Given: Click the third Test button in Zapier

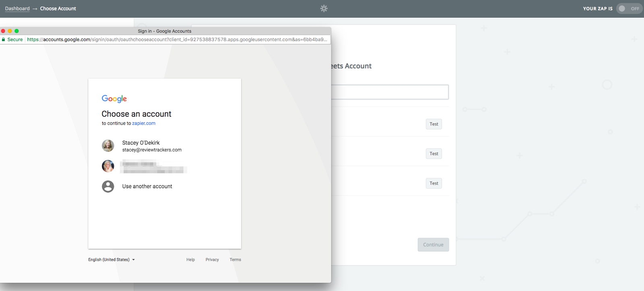Looking at the screenshot, I should 434,183.
